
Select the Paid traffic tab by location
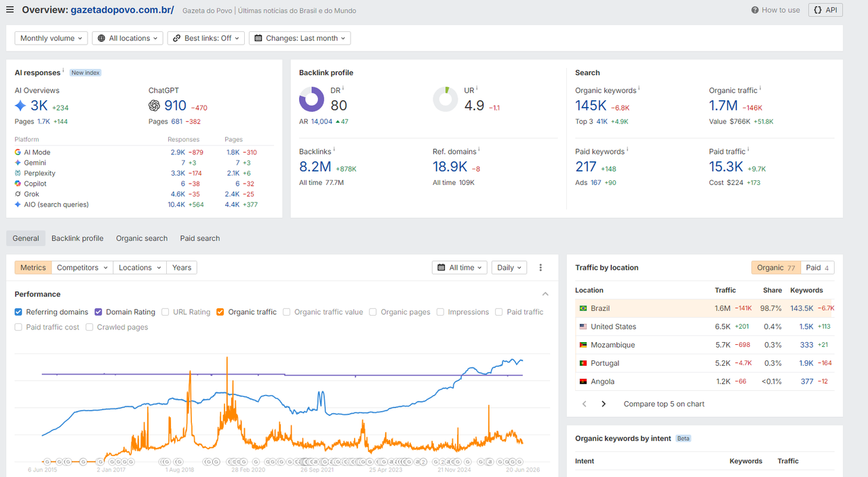[x=817, y=268]
